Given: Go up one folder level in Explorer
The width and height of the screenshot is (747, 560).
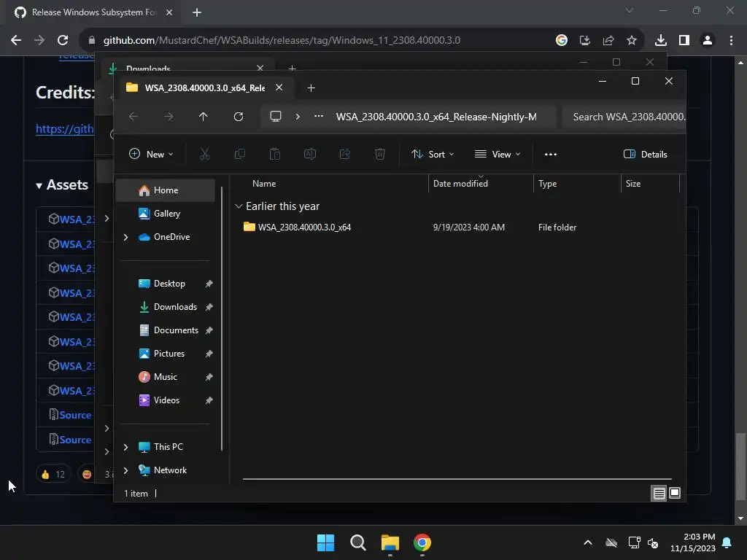Looking at the screenshot, I should tap(204, 117).
